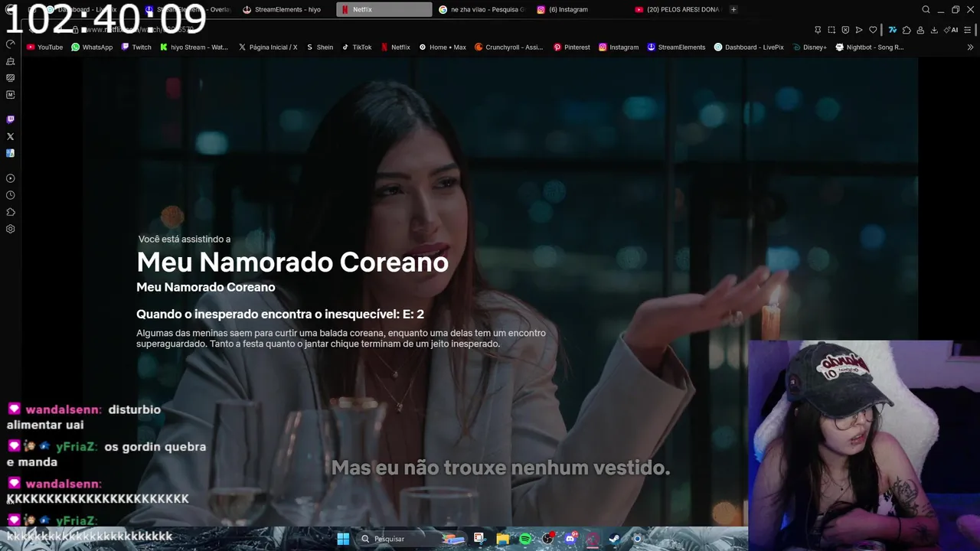Open Steam from the taskbar
The height and width of the screenshot is (551, 980).
pyautogui.click(x=614, y=539)
